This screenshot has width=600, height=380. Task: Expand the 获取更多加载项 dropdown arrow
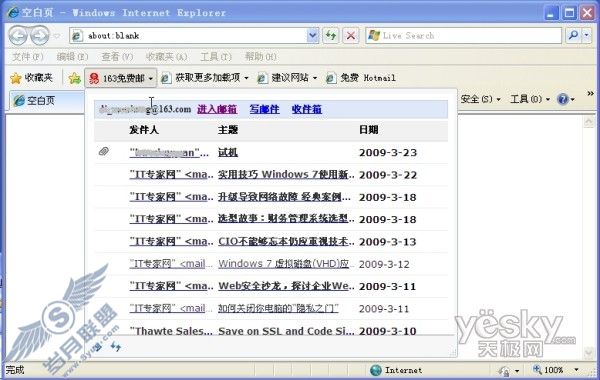pos(246,78)
